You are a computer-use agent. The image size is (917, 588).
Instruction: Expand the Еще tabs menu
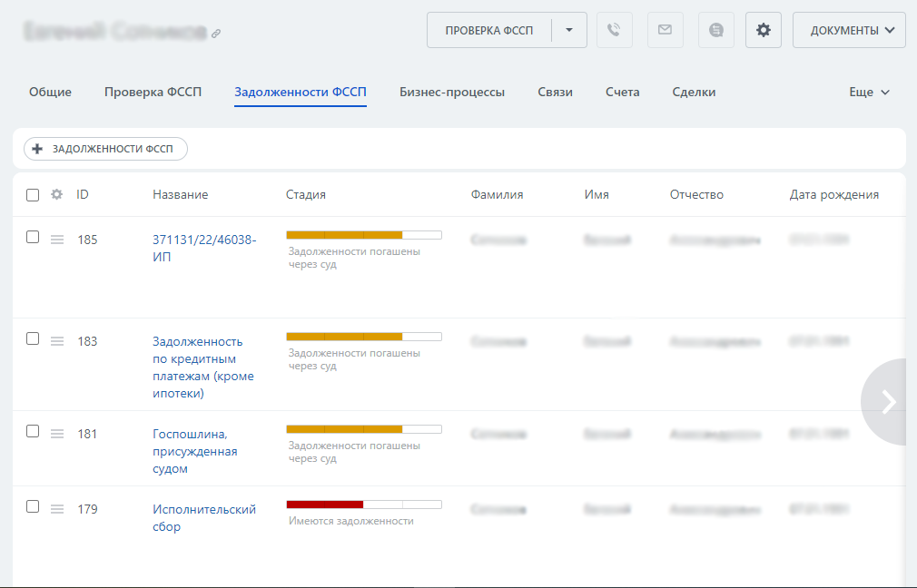869,92
